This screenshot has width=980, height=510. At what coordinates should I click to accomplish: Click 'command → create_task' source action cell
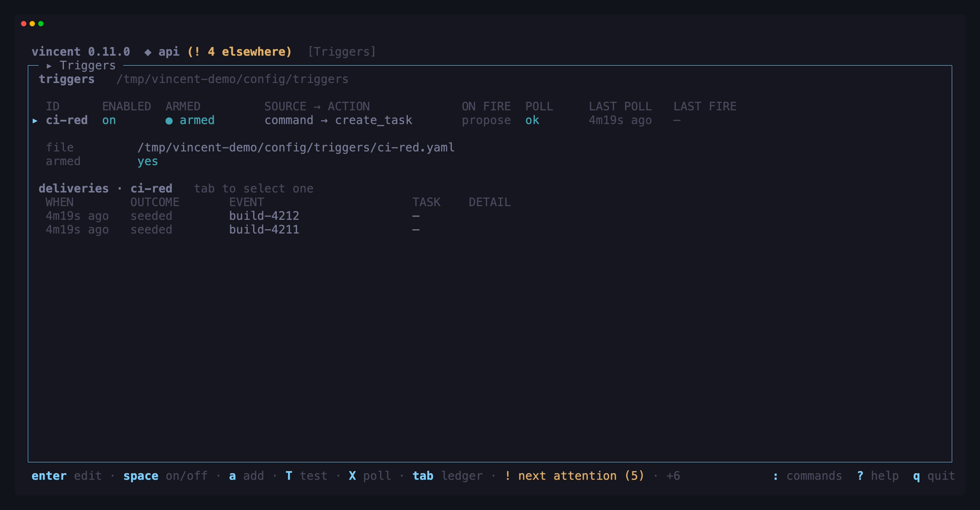338,120
